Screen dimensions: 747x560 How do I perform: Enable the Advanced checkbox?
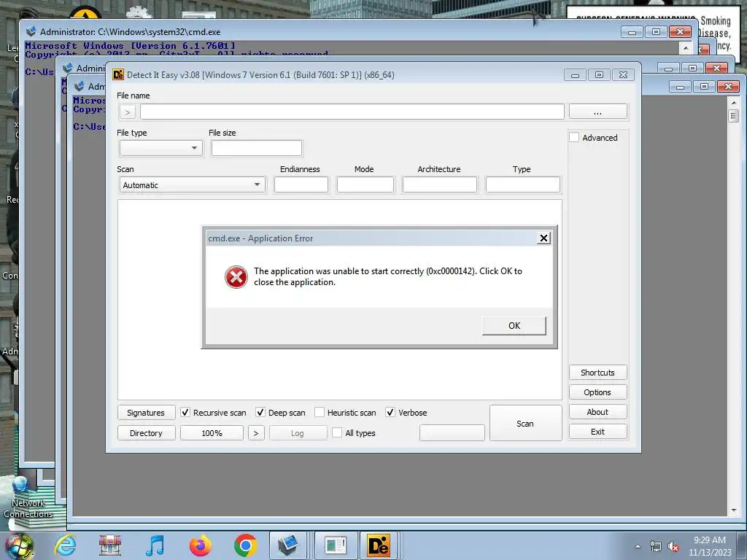point(575,138)
